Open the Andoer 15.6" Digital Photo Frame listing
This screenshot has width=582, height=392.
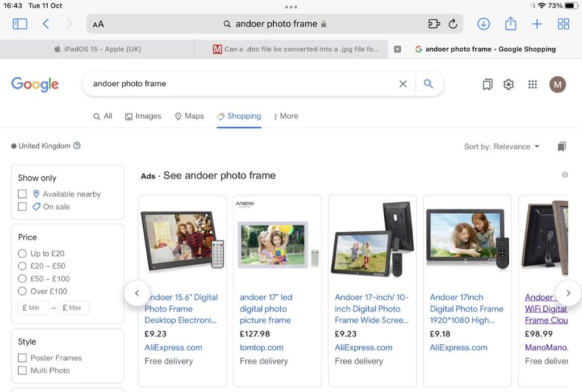coord(181,308)
